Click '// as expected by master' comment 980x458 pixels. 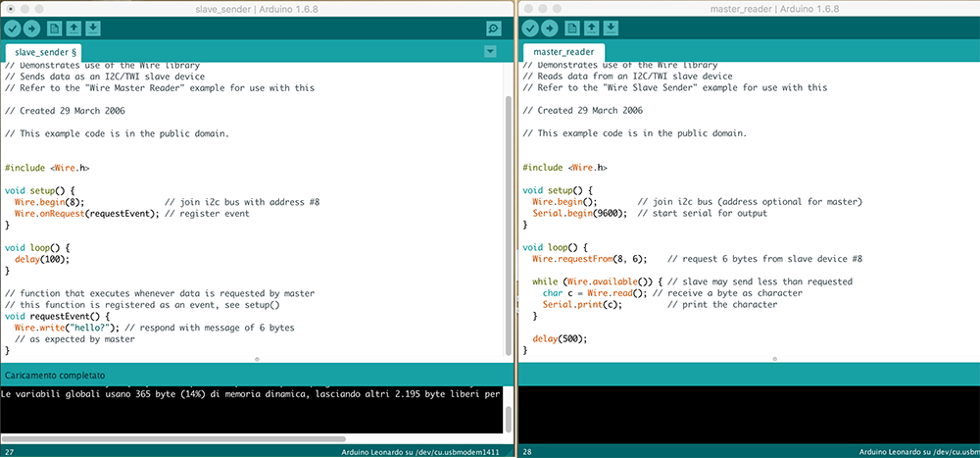74,338
